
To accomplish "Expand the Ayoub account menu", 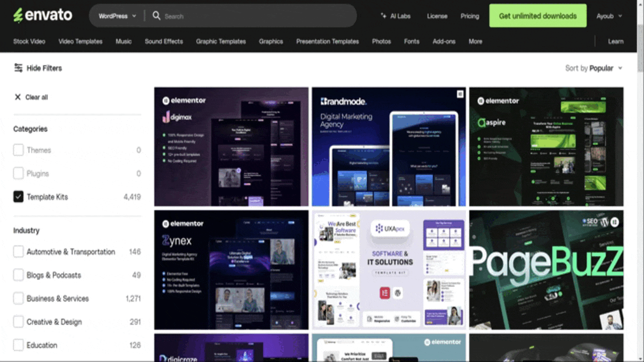I will 609,16.
